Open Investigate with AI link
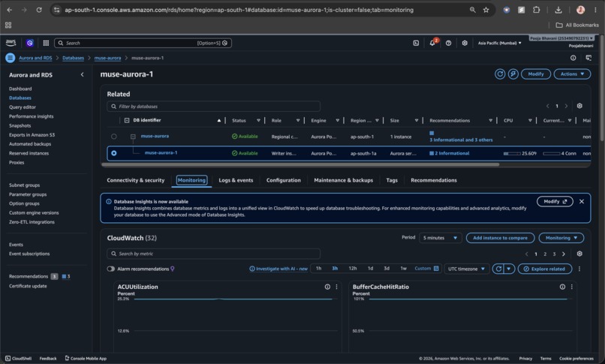605x364 pixels. pos(278,269)
